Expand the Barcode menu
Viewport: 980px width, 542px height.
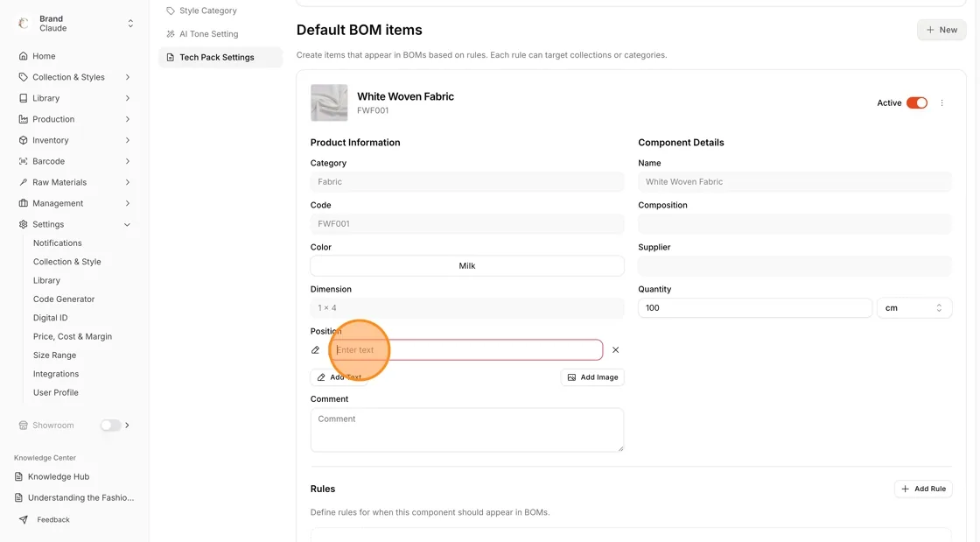point(128,161)
